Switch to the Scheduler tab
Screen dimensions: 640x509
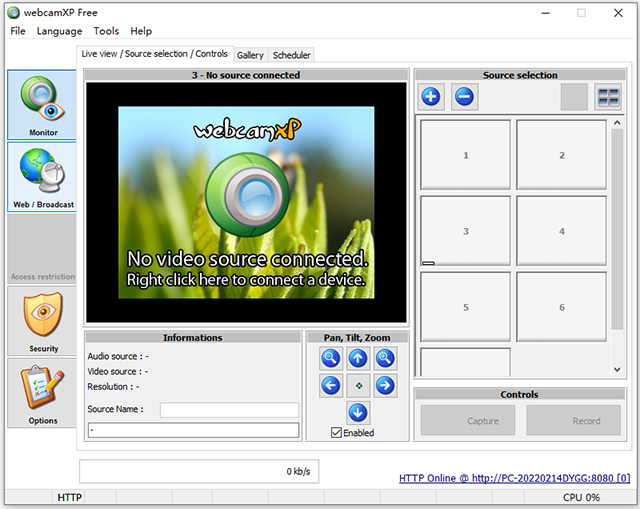tap(291, 55)
